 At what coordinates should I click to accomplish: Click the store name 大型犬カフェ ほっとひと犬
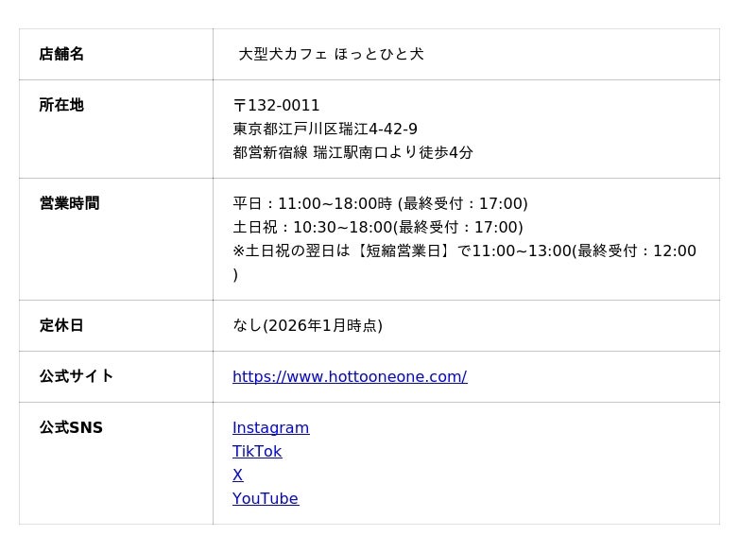coord(331,54)
